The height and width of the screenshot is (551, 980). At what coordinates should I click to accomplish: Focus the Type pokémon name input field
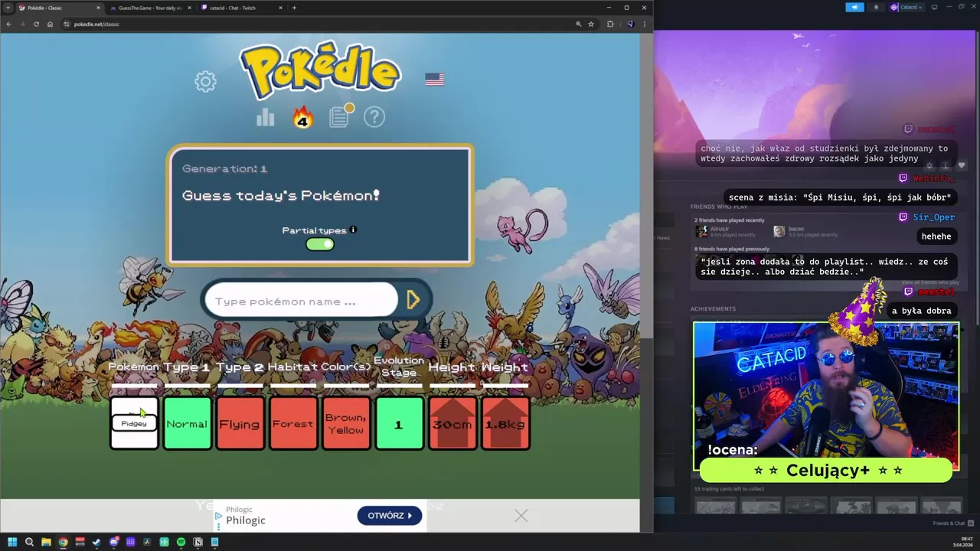click(301, 301)
